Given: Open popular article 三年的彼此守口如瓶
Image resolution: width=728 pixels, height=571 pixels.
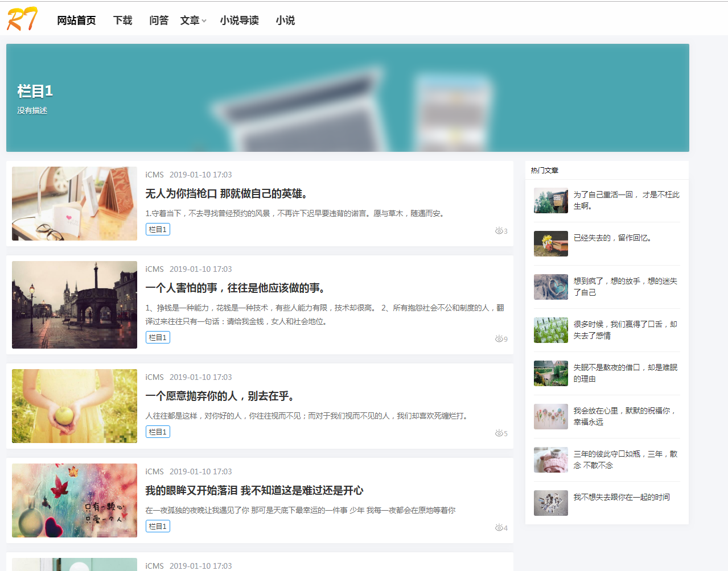Looking at the screenshot, I should (626, 460).
